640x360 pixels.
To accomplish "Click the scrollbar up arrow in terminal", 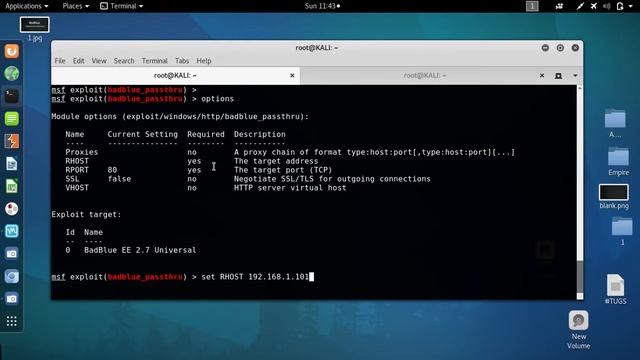I will click(x=580, y=88).
